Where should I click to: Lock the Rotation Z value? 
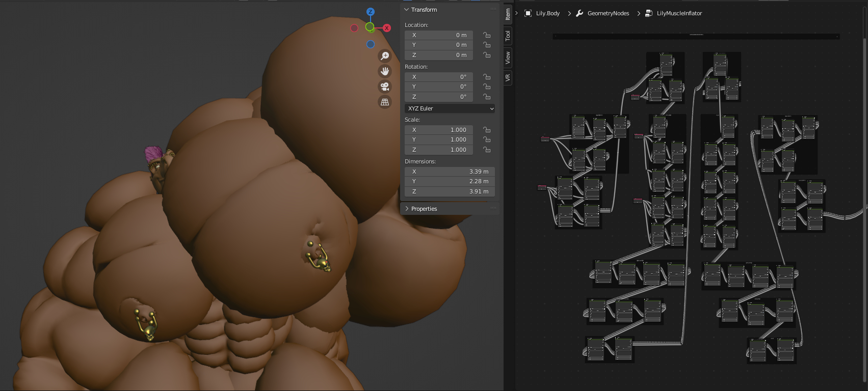coord(487,97)
